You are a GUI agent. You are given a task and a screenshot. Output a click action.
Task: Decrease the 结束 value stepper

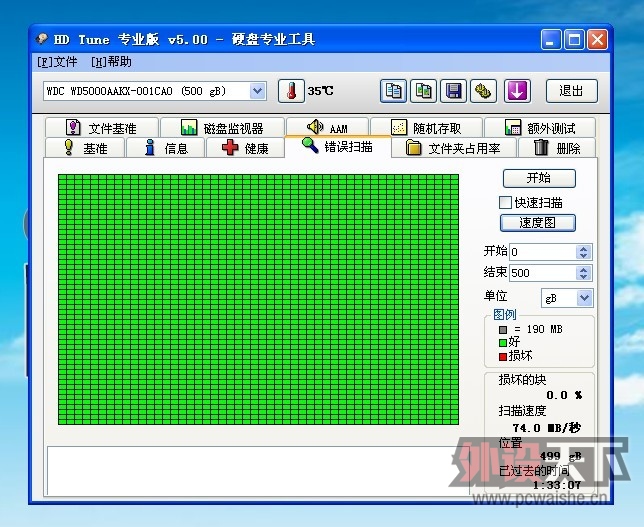coord(584,277)
